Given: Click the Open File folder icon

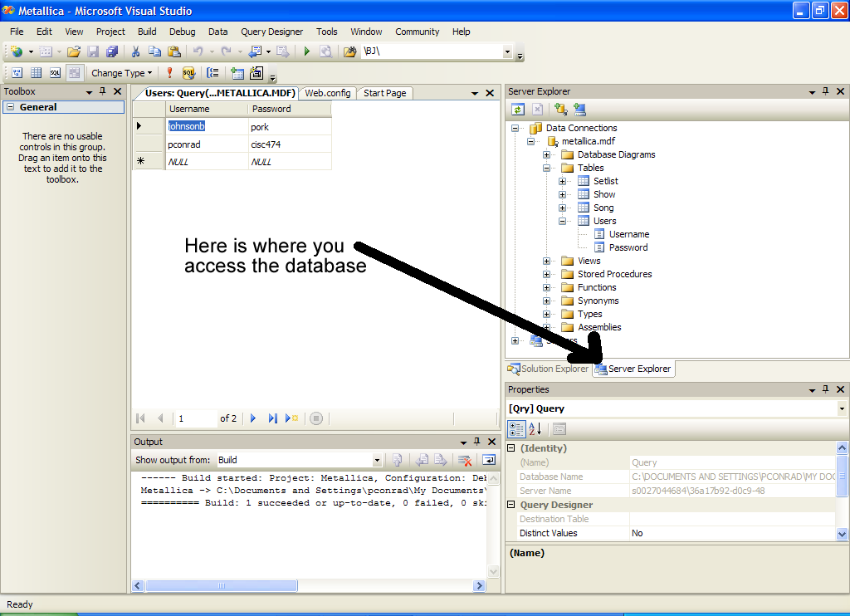Looking at the screenshot, I should [x=74, y=51].
